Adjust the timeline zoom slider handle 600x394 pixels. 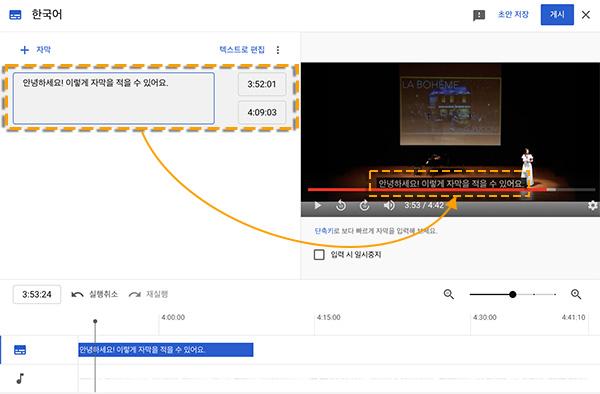513,294
